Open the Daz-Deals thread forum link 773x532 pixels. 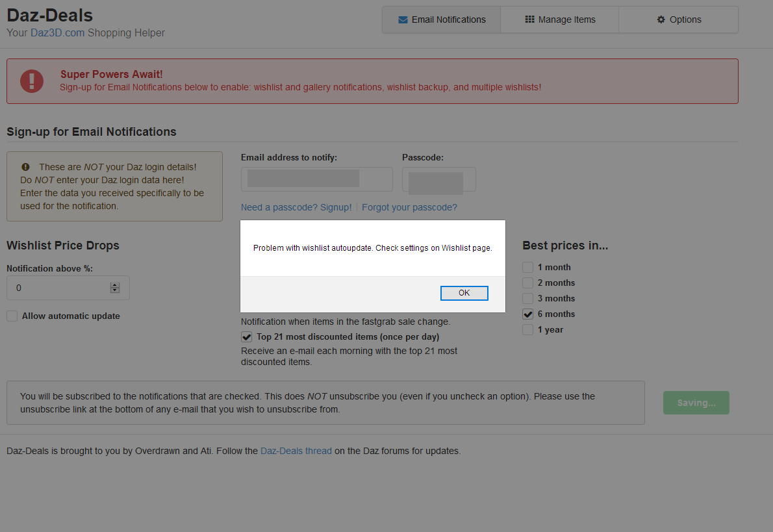(x=296, y=451)
